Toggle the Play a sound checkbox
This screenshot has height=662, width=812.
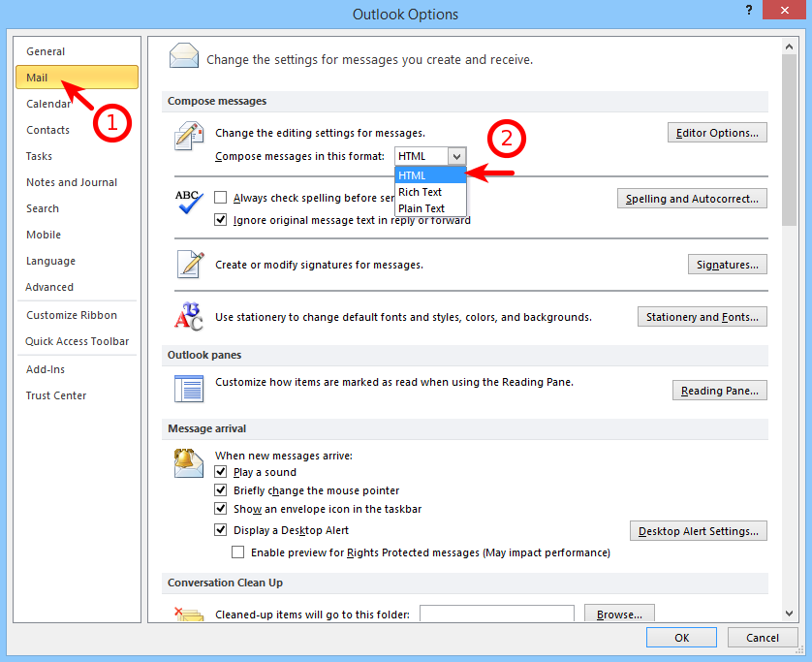[221, 471]
